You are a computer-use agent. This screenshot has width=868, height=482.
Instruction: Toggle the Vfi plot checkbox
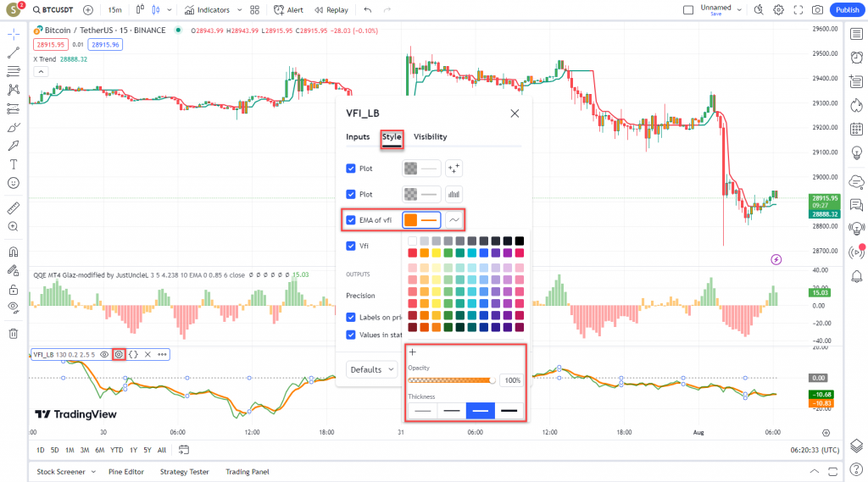351,247
